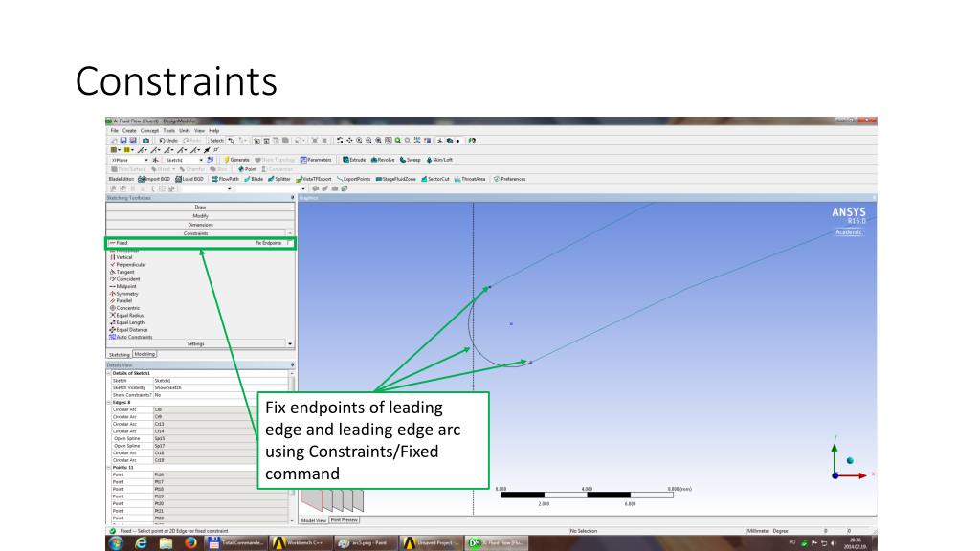Click Load BGD in BladeEditor toolbar

tap(189, 179)
